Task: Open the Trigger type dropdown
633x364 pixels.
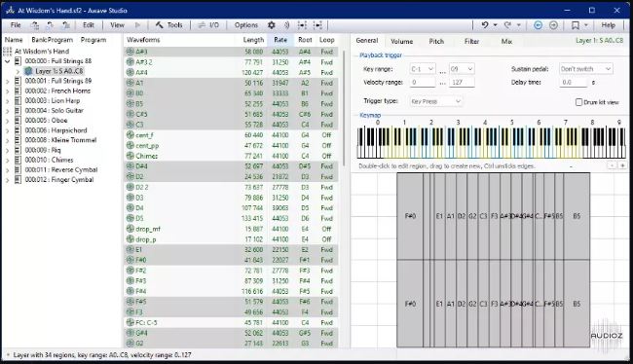Action: pyautogui.click(x=436, y=101)
